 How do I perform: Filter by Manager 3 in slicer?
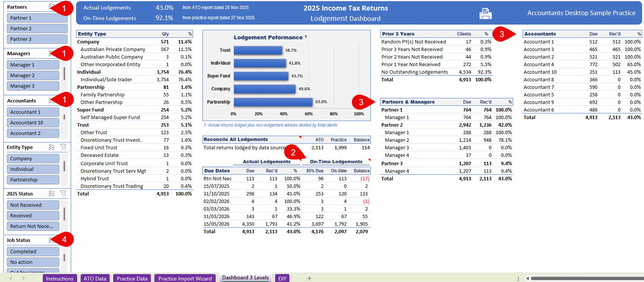(33, 86)
